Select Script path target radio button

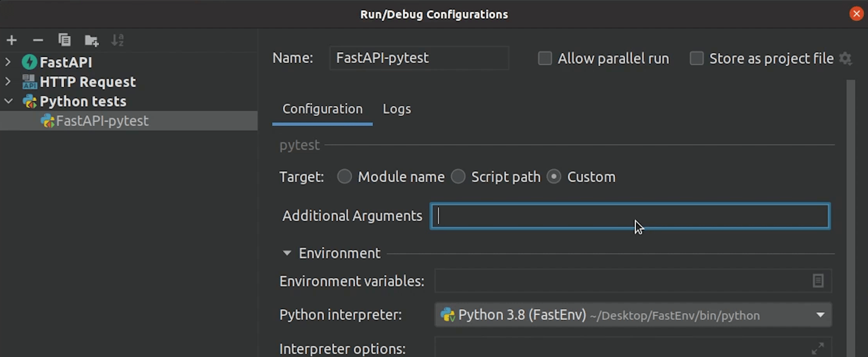(458, 177)
